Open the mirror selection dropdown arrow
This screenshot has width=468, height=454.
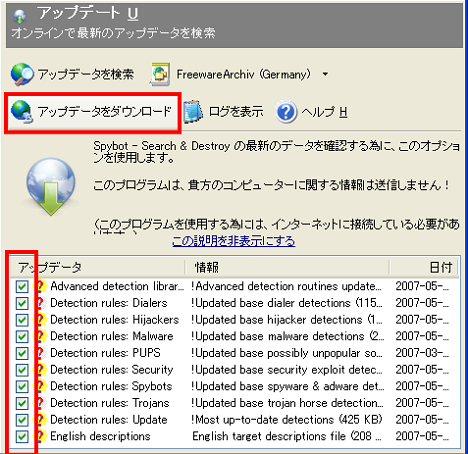[325, 74]
